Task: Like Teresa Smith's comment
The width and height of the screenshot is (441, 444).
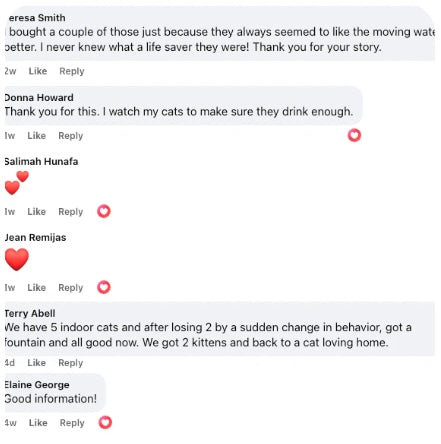Action: coord(38,71)
